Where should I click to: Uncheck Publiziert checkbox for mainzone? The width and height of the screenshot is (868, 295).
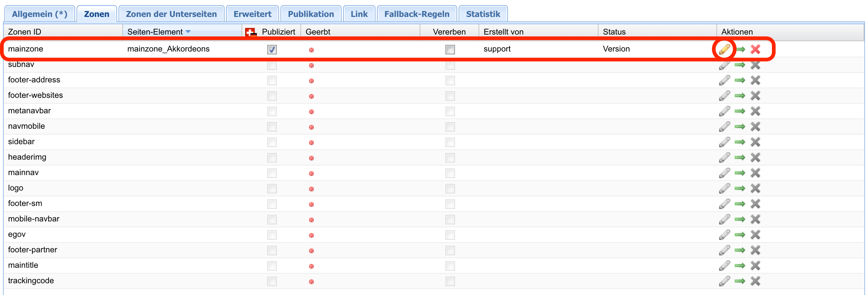click(272, 49)
